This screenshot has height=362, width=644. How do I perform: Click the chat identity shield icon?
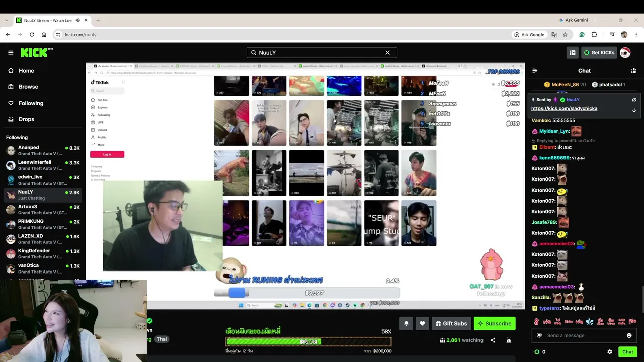point(539,335)
